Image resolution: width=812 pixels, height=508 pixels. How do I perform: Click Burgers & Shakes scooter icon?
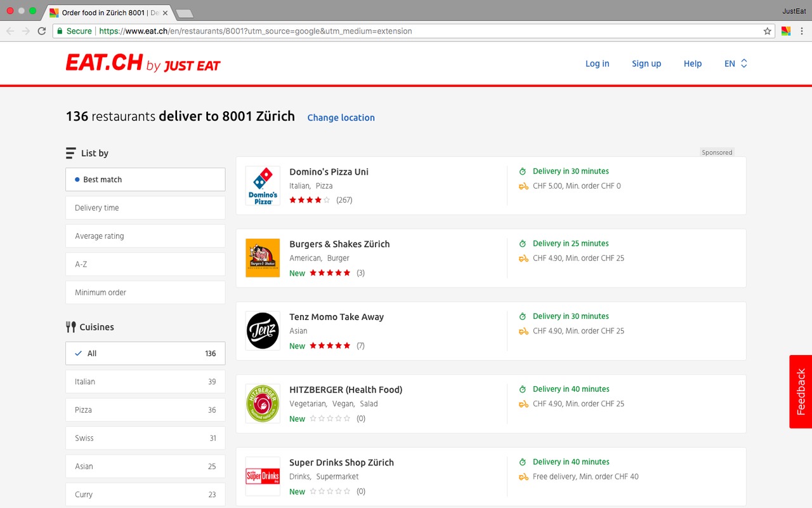[x=523, y=258]
